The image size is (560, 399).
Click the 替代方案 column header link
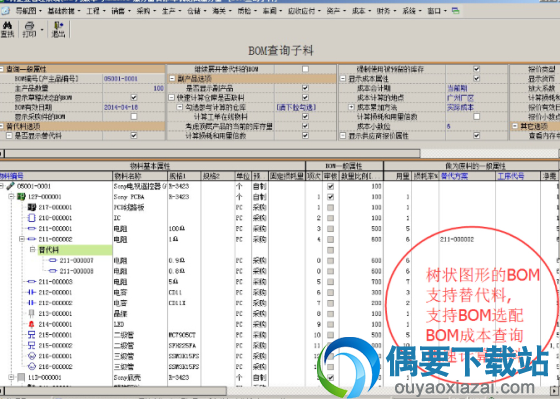454,176
